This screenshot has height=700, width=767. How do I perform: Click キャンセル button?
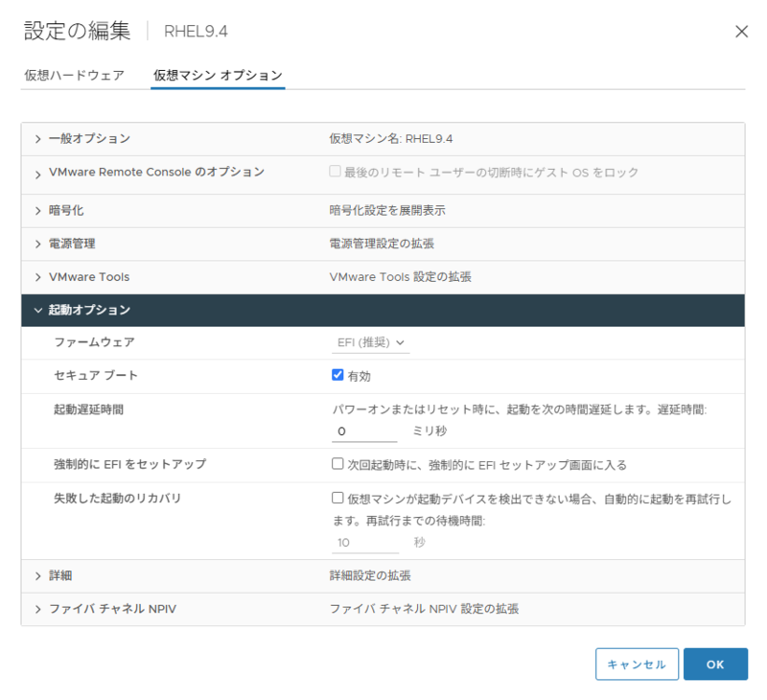pyautogui.click(x=637, y=665)
